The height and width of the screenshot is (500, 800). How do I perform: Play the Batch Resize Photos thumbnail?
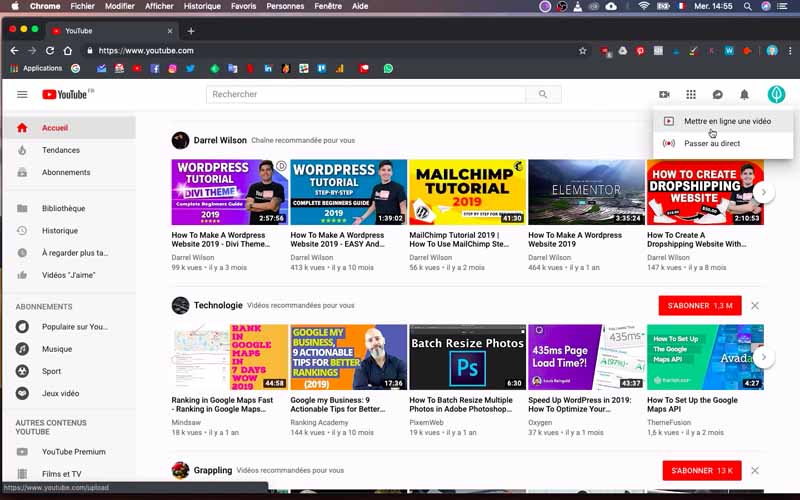click(467, 357)
